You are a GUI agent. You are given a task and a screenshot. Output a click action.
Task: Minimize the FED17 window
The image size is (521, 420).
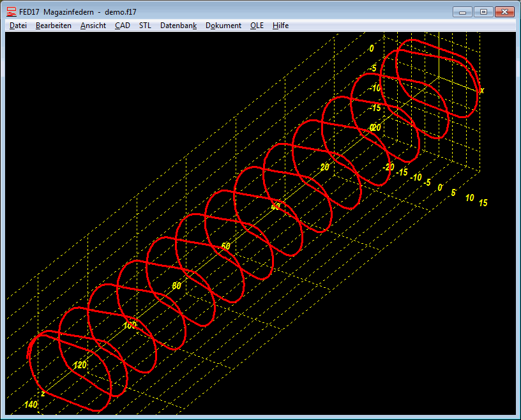pyautogui.click(x=462, y=12)
